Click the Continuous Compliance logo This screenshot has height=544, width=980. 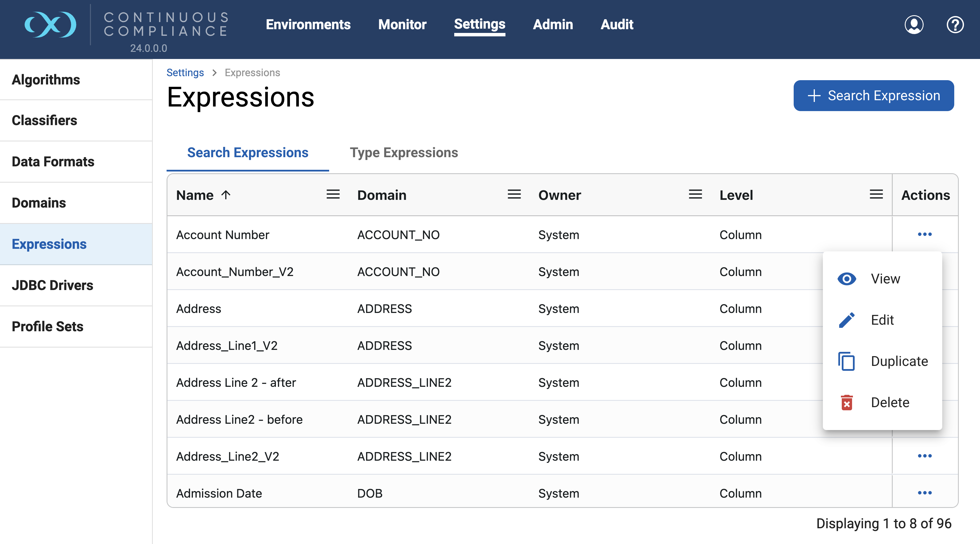(51, 25)
